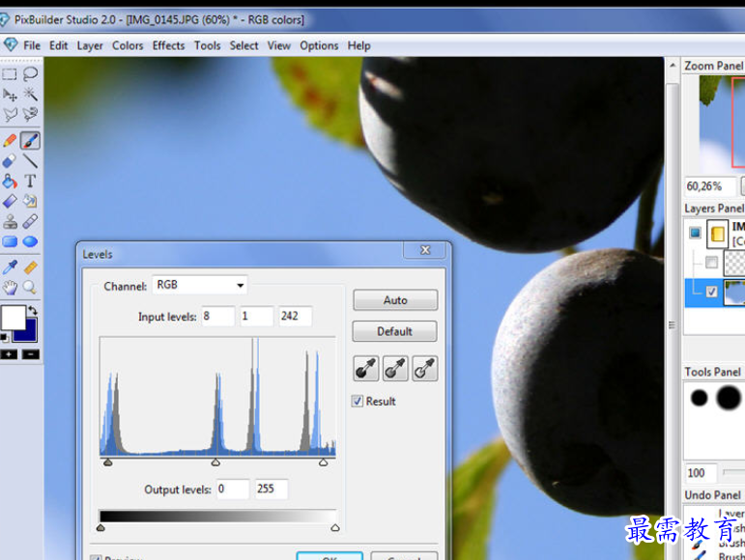This screenshot has width=745, height=560.
Task: Pick the gray point eyedropper in Levels
Action: pos(395,369)
